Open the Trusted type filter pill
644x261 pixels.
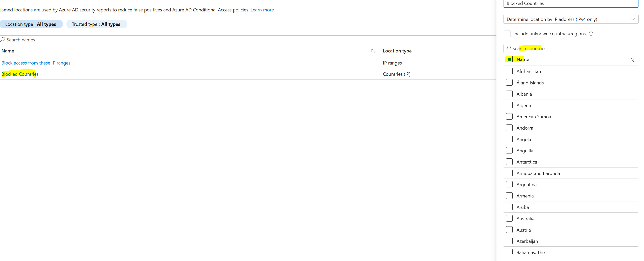96,24
